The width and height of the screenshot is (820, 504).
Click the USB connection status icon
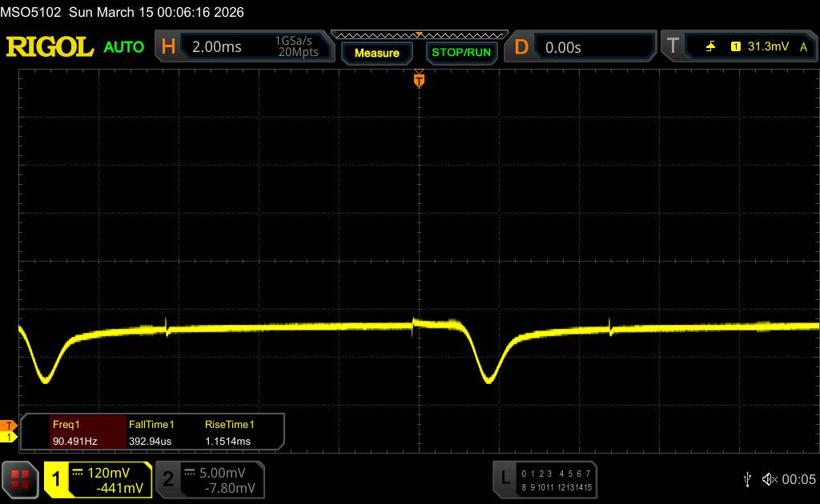[x=747, y=479]
